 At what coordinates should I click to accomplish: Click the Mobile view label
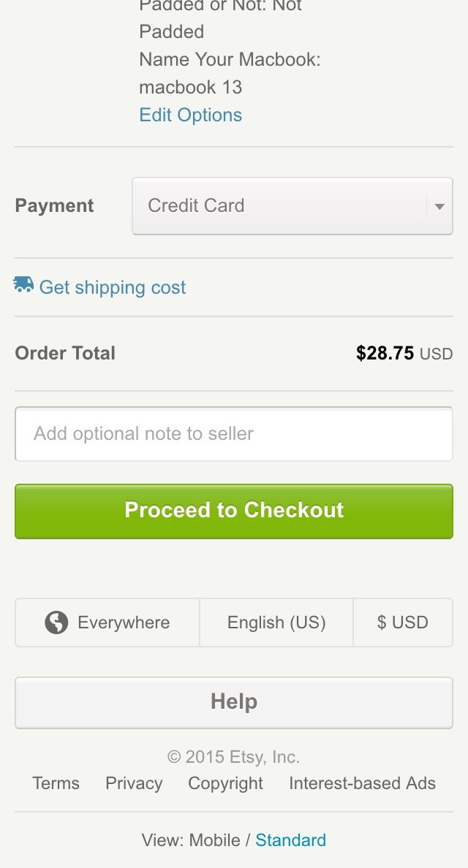click(x=214, y=840)
